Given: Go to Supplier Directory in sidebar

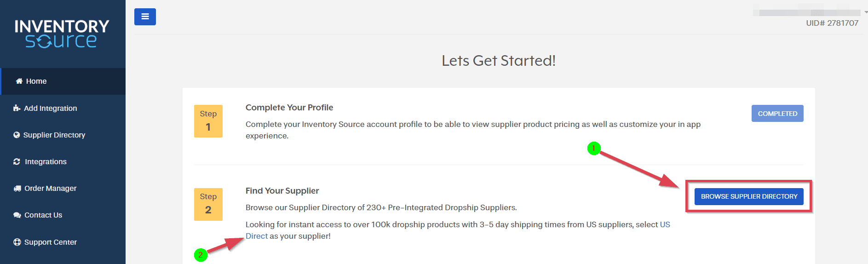Looking at the screenshot, I should pos(54,135).
